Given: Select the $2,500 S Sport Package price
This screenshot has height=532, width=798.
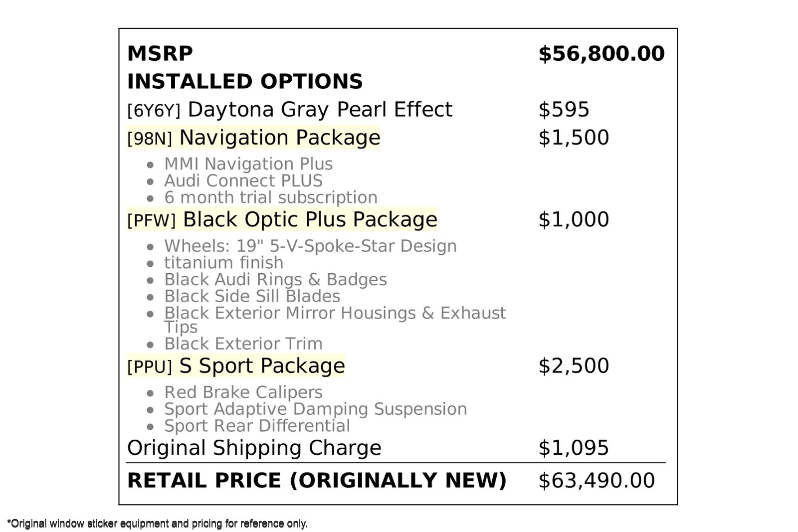Looking at the screenshot, I should click(x=574, y=366).
